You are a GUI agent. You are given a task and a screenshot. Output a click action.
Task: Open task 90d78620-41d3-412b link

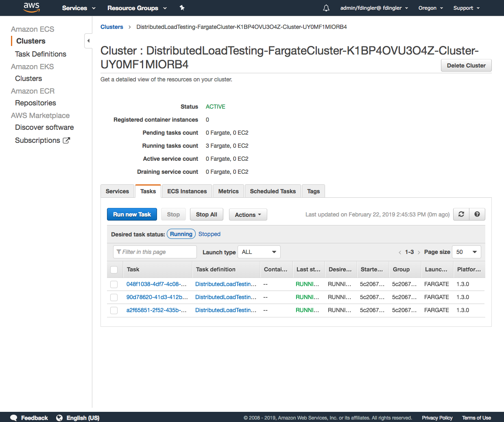pyautogui.click(x=157, y=297)
